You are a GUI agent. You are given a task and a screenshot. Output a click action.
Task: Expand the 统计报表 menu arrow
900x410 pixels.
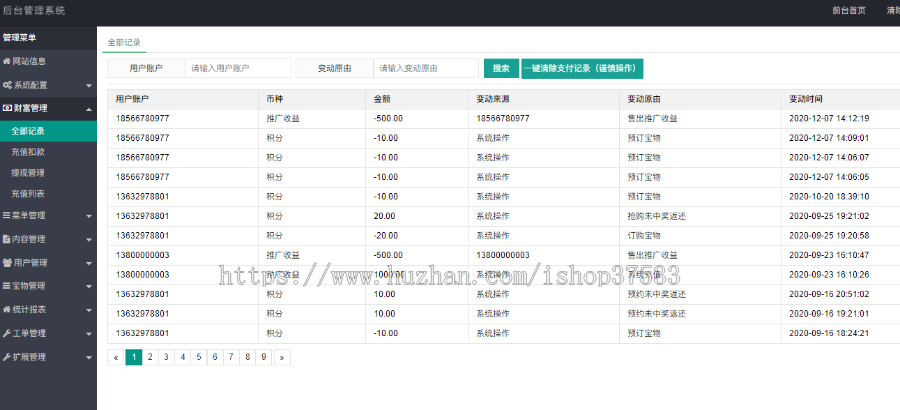89,310
